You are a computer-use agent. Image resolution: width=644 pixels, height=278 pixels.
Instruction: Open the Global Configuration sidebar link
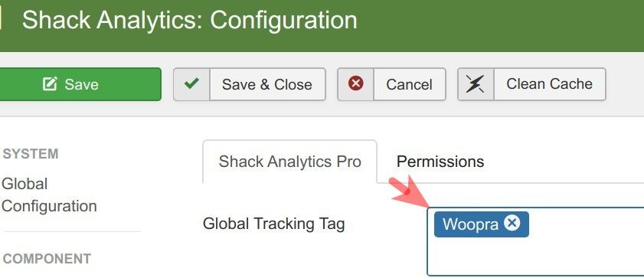[x=49, y=195]
